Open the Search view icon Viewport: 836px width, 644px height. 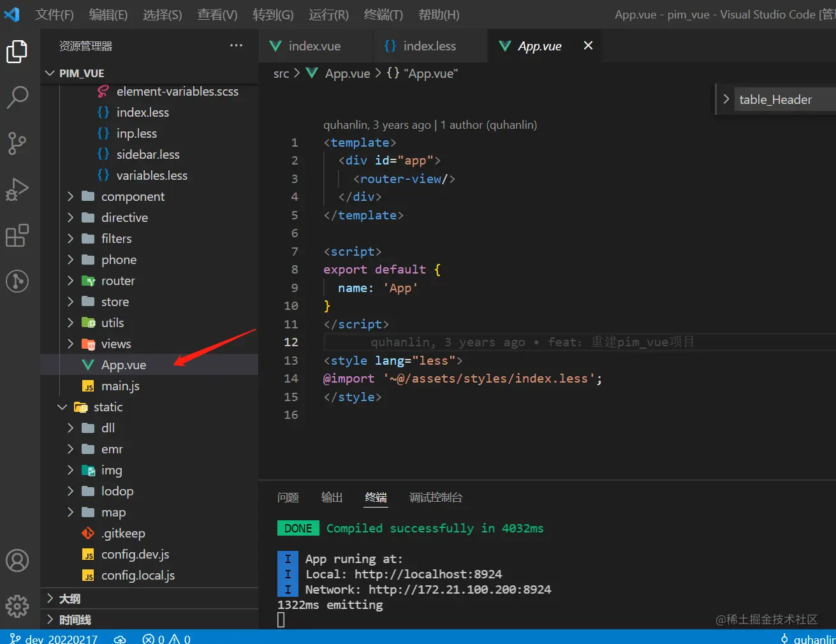pyautogui.click(x=17, y=97)
